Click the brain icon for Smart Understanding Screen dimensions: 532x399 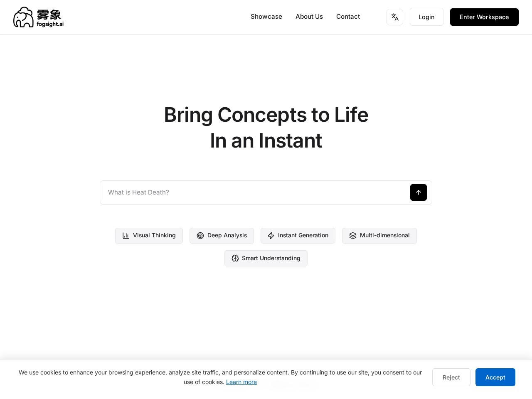point(235,258)
